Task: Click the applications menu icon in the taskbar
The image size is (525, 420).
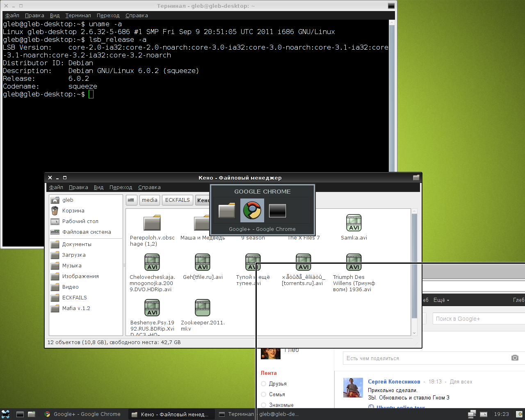Action: pyautogui.click(x=6, y=414)
